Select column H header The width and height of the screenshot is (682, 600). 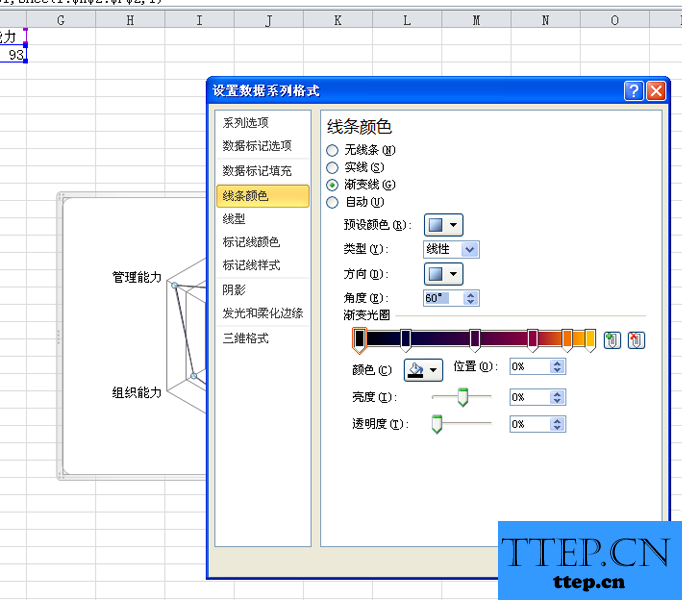[130, 20]
